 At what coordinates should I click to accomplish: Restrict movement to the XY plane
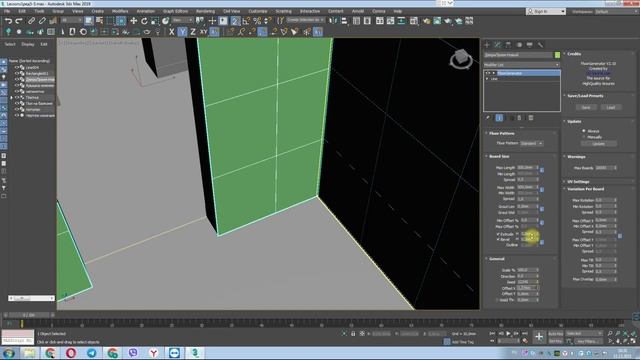click(x=203, y=32)
